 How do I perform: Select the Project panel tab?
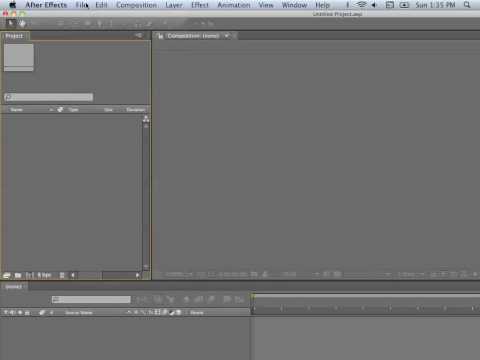pos(15,36)
